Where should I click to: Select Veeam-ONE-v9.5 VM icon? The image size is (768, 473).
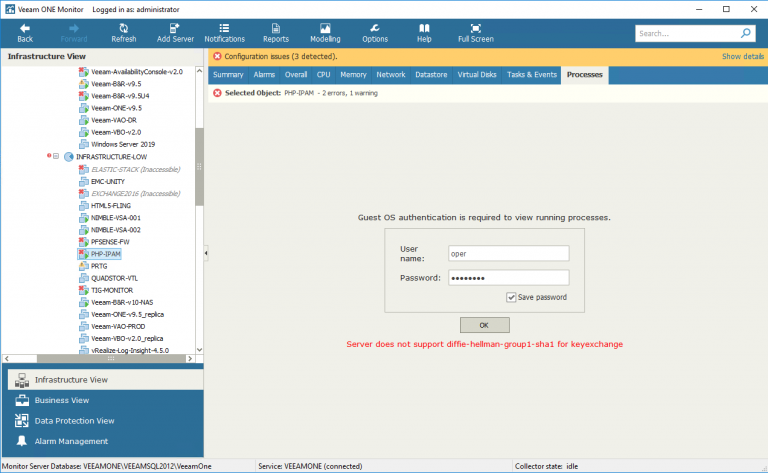[x=84, y=108]
